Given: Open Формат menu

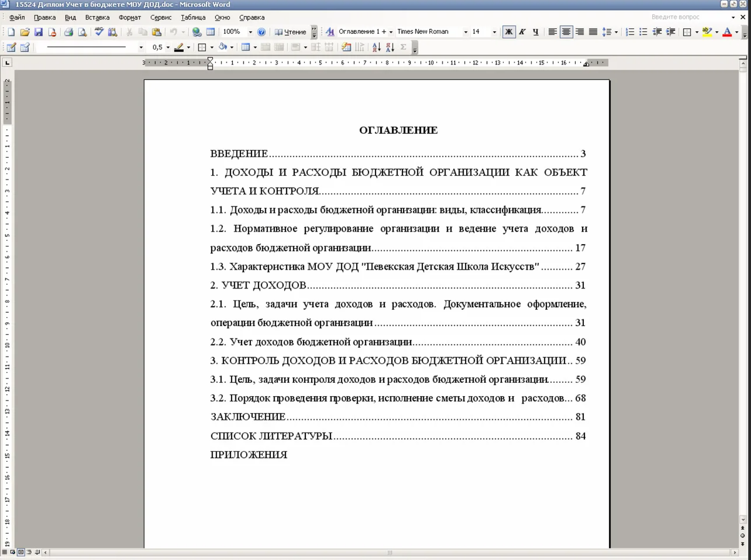Looking at the screenshot, I should [130, 18].
